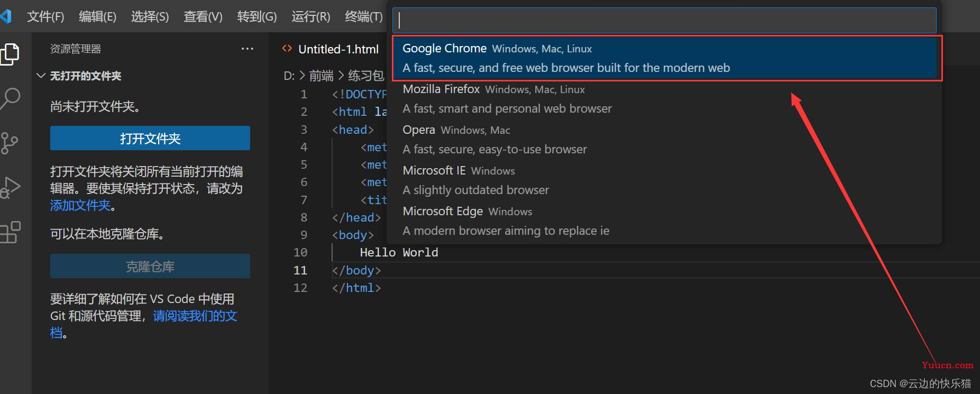Open the 查看(V) menu
This screenshot has height=394, width=980.
click(203, 16)
